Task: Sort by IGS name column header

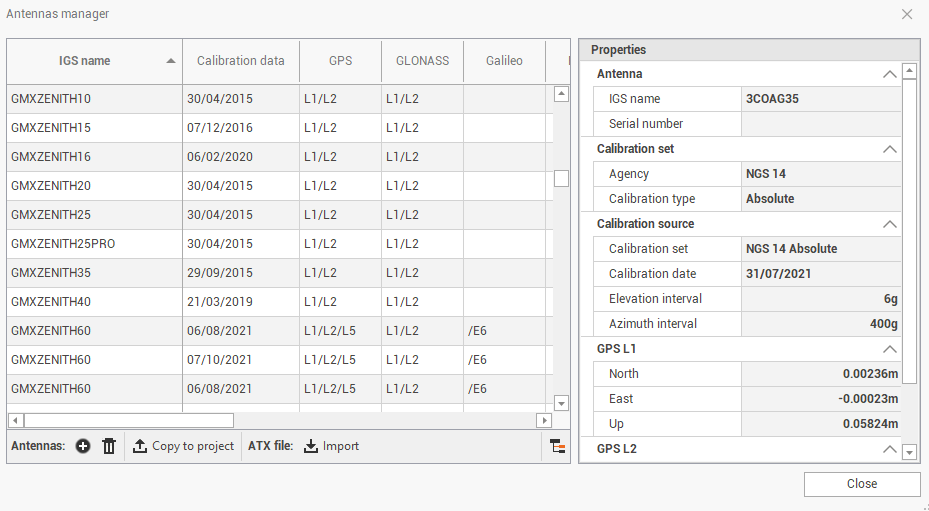Action: pyautogui.click(x=94, y=61)
